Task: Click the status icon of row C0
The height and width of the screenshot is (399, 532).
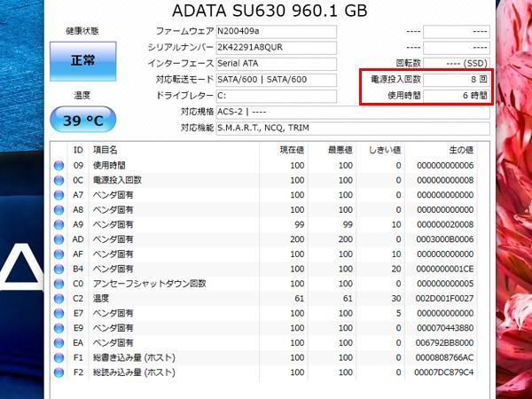Action: [x=59, y=284]
